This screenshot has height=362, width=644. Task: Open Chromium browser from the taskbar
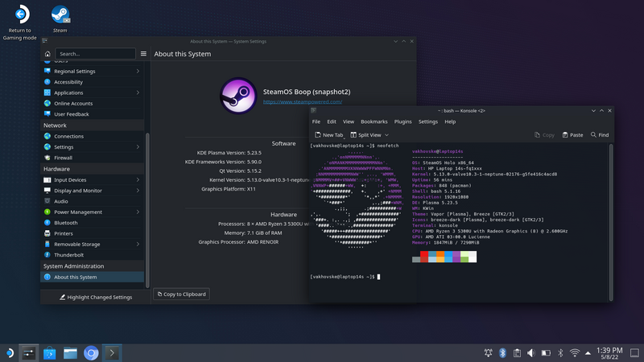[92, 352]
